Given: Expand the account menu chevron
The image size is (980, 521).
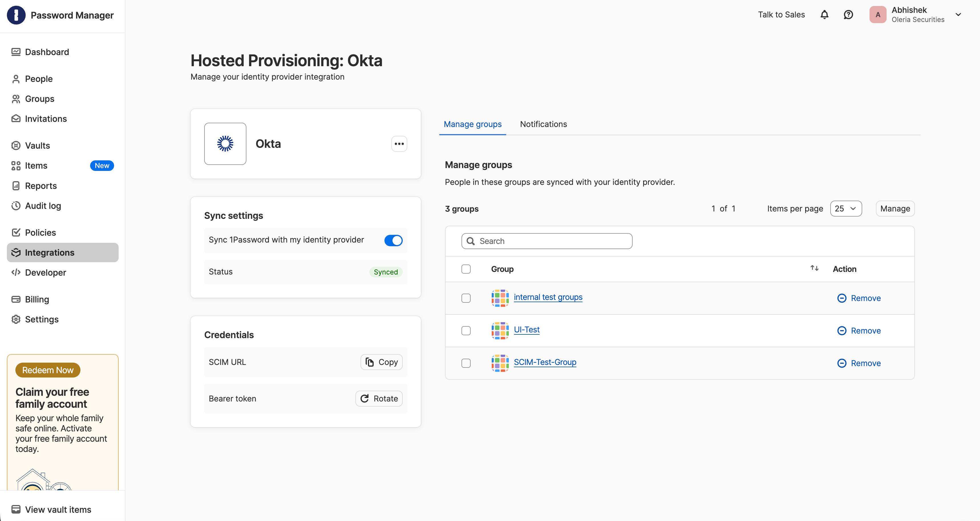Looking at the screenshot, I should click(x=958, y=15).
